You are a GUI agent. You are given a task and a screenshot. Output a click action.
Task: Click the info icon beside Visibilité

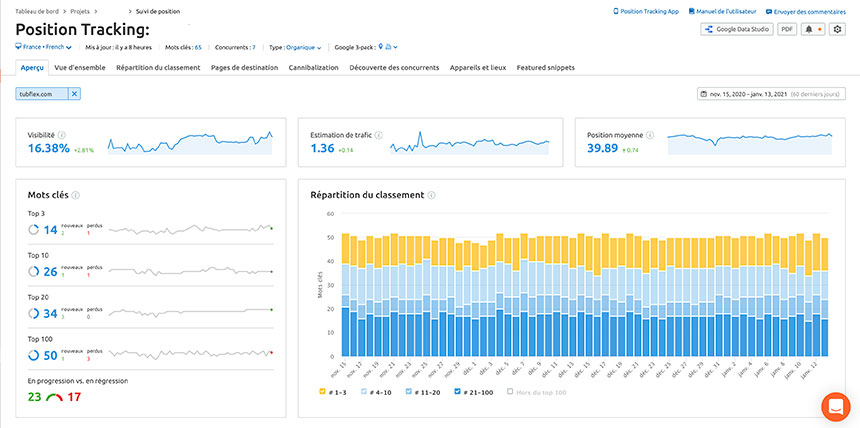(62, 134)
